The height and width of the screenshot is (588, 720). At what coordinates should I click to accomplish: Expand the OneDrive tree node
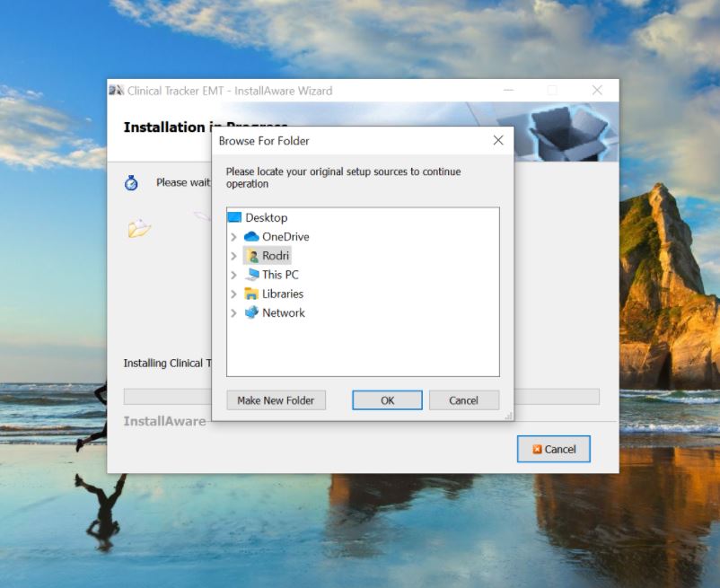coord(233,237)
